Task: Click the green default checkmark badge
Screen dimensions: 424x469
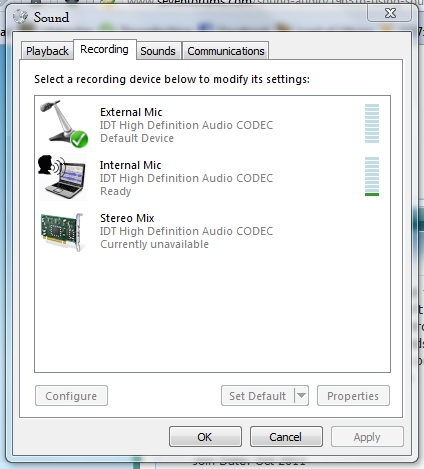Action: tap(79, 139)
